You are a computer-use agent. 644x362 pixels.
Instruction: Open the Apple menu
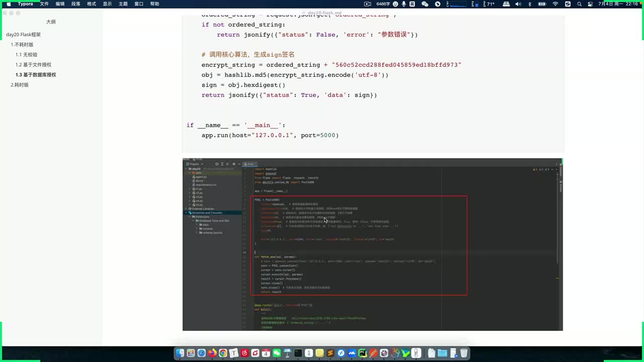pos(9,4)
